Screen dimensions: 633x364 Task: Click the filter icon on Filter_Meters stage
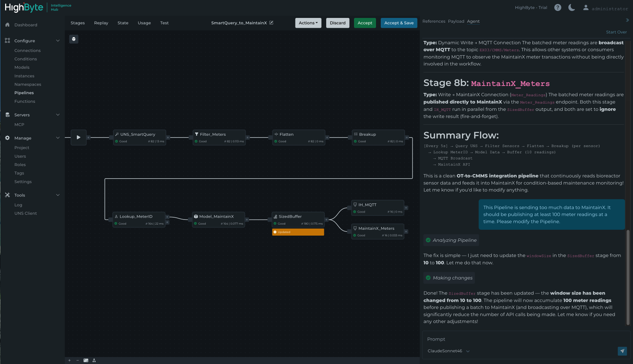(x=197, y=134)
